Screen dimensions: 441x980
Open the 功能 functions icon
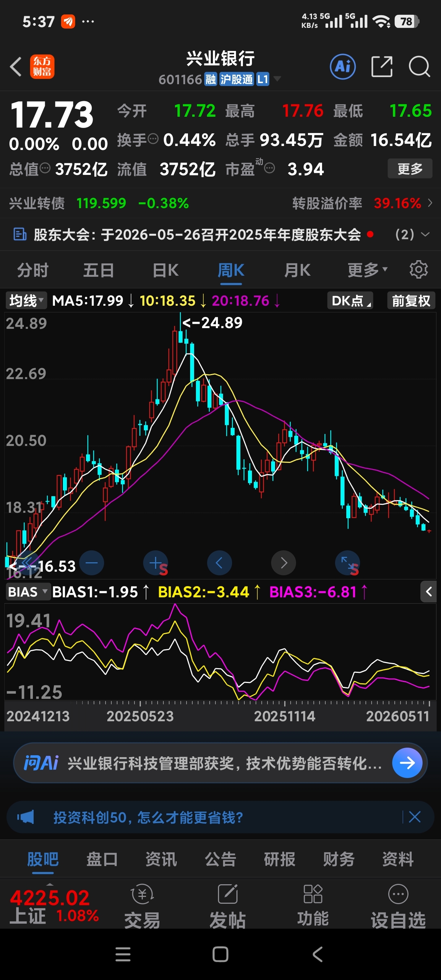tap(313, 894)
